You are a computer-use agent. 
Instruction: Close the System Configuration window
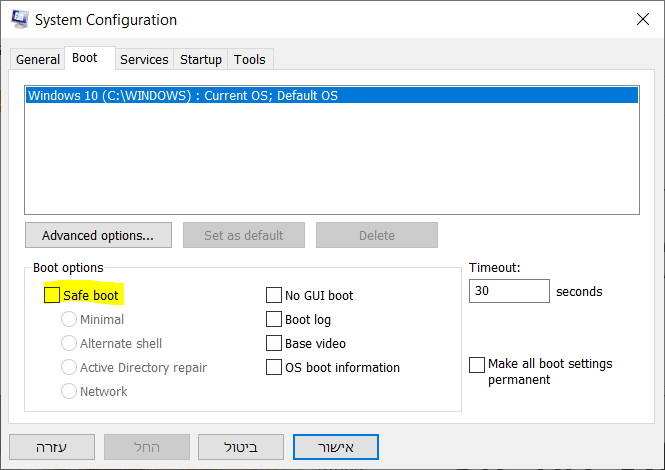pos(641,19)
